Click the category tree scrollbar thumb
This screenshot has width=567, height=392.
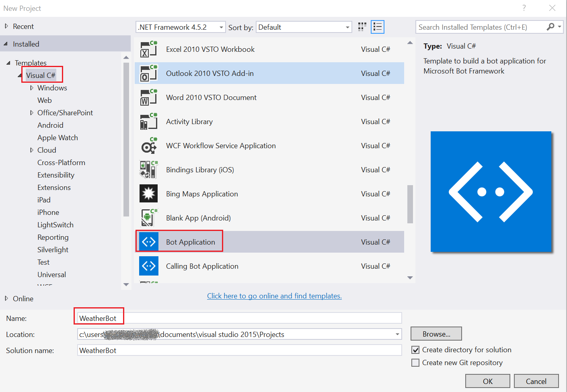[126, 139]
